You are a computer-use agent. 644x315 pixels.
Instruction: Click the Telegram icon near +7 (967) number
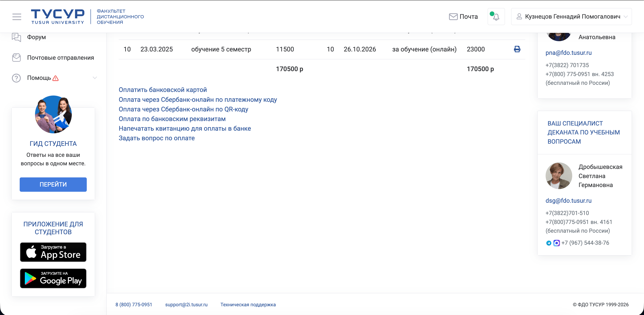549,243
